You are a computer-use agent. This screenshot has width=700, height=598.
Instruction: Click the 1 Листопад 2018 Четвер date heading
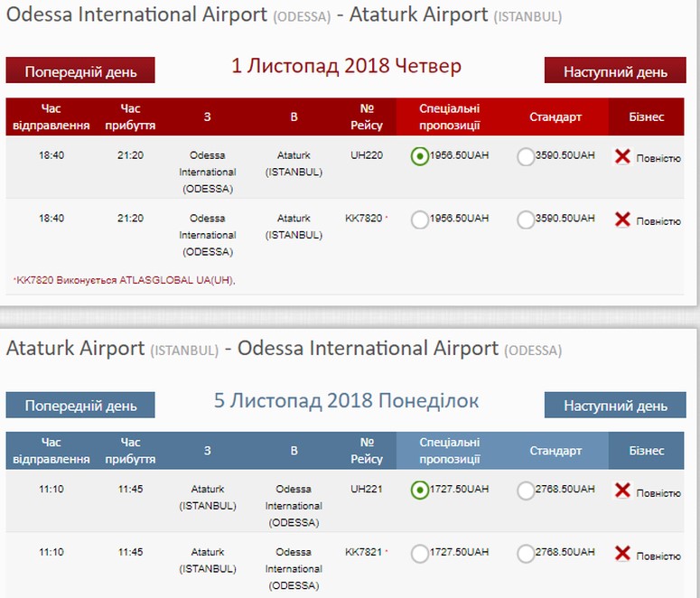tap(347, 67)
